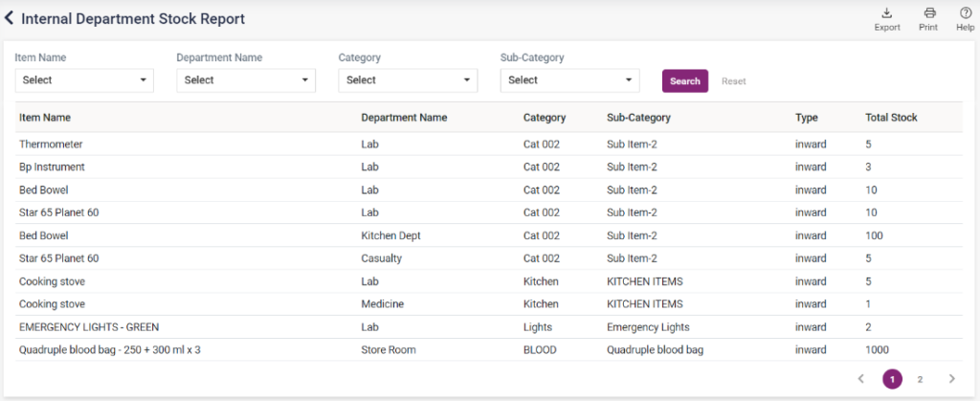Print the stock report
980x401 pixels.
pyautogui.click(x=927, y=18)
